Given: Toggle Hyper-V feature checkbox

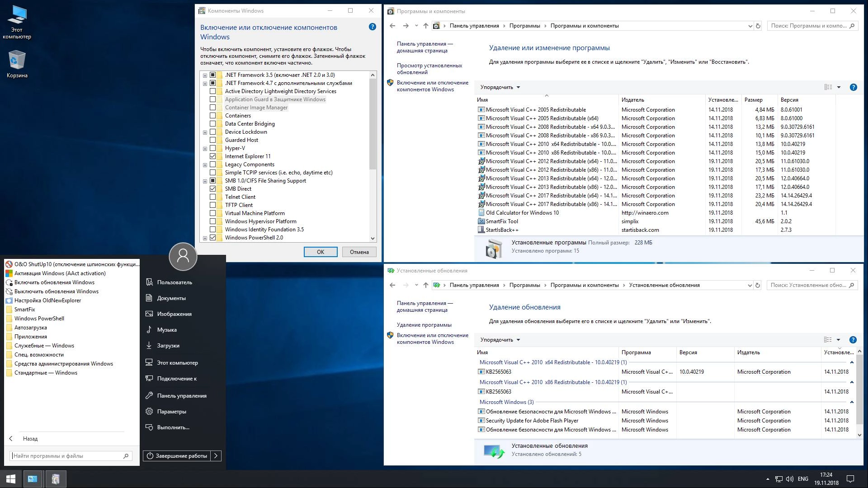Looking at the screenshot, I should click(x=212, y=148).
